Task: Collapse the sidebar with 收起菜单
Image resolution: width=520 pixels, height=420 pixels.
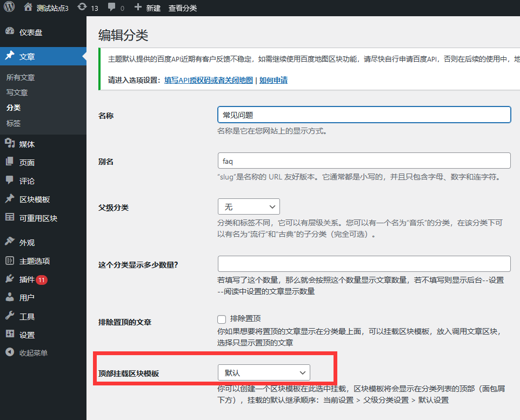Action: 33,353
